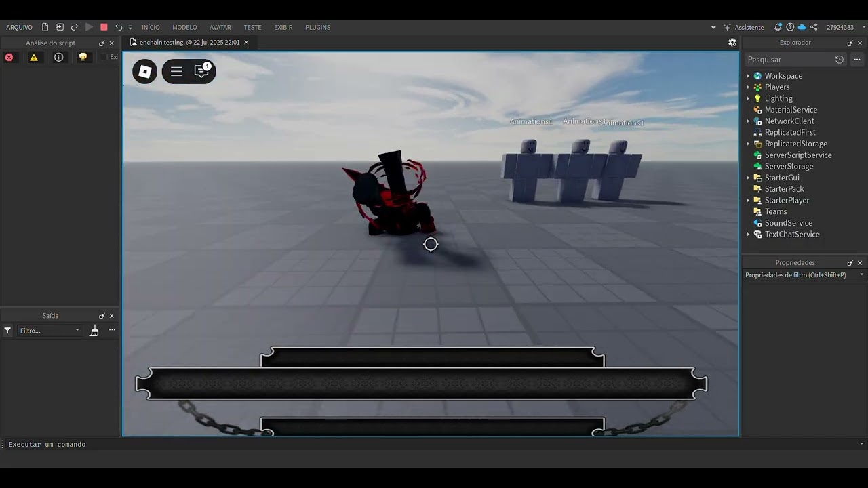Toggle the script analysis warnings filter

click(34, 57)
